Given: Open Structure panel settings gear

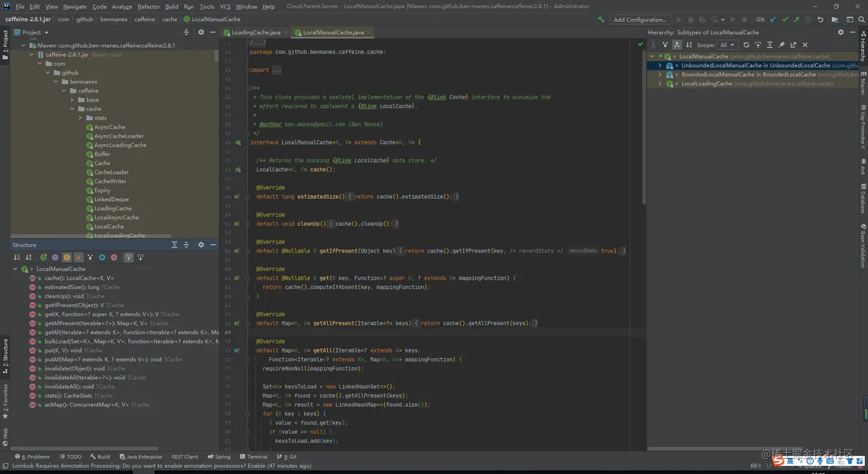Looking at the screenshot, I should coord(201,245).
